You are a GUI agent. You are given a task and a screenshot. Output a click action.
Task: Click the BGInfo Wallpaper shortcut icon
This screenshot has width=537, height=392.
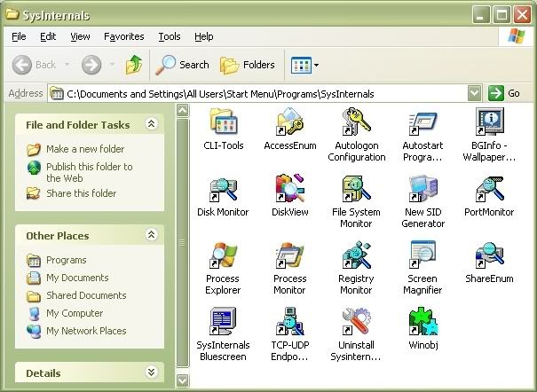pyautogui.click(x=489, y=122)
